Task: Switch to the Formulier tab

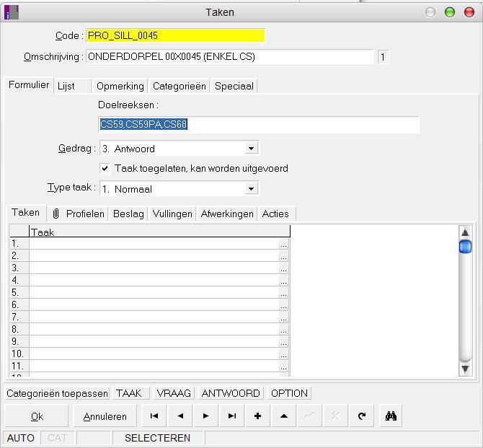Action: (29, 85)
